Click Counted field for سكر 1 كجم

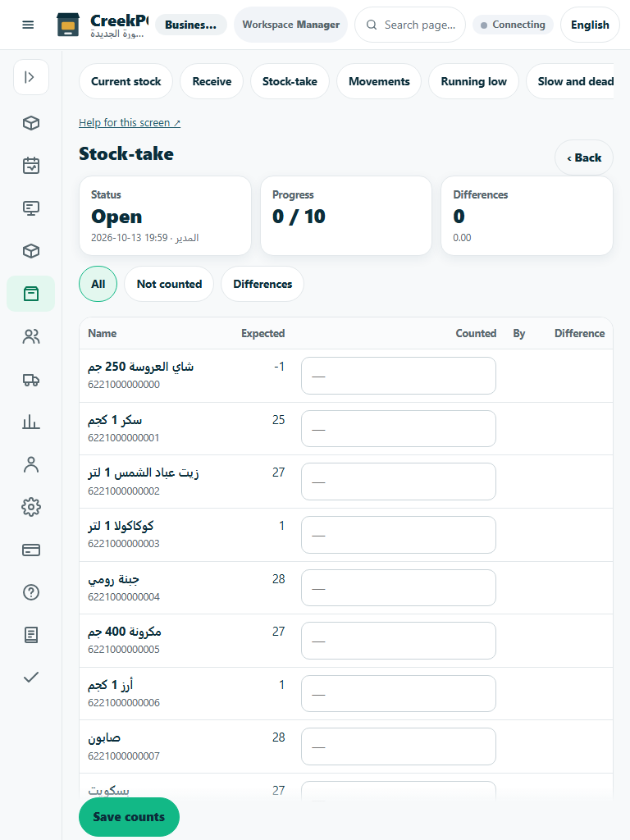coord(399,428)
